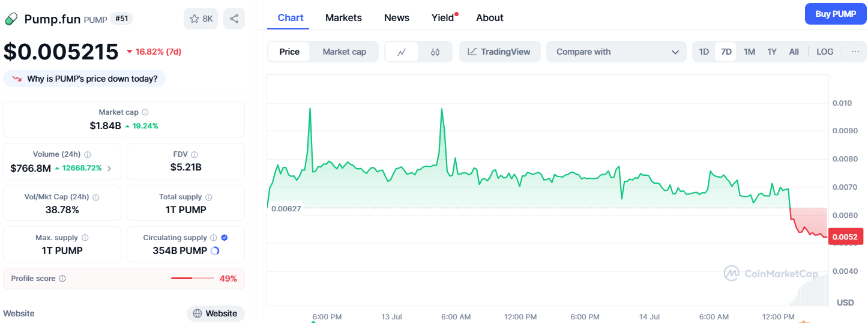Set chart range to 1D
The height and width of the screenshot is (323, 868).
coord(704,52)
